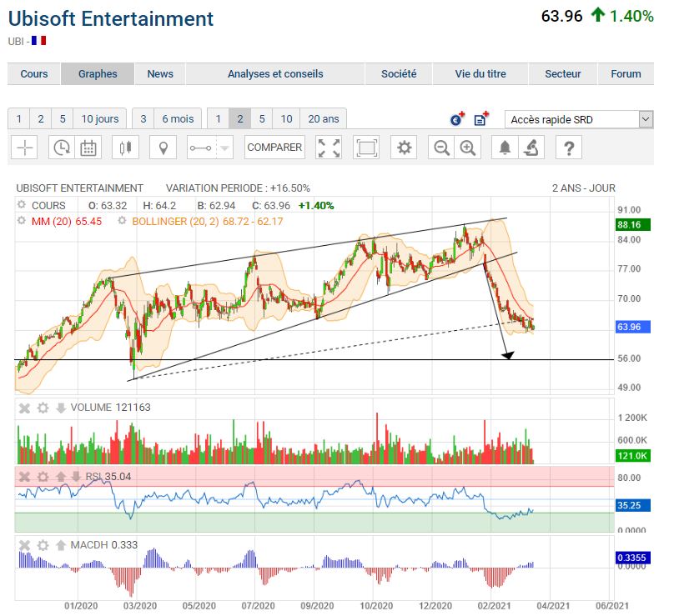The height and width of the screenshot is (616, 674).
Task: Expand the drawing tools dropdown arrow
Action: [x=224, y=148]
